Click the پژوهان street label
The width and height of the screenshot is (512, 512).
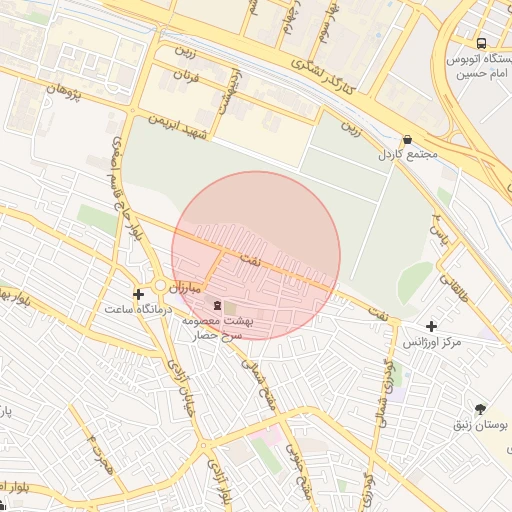64,92
